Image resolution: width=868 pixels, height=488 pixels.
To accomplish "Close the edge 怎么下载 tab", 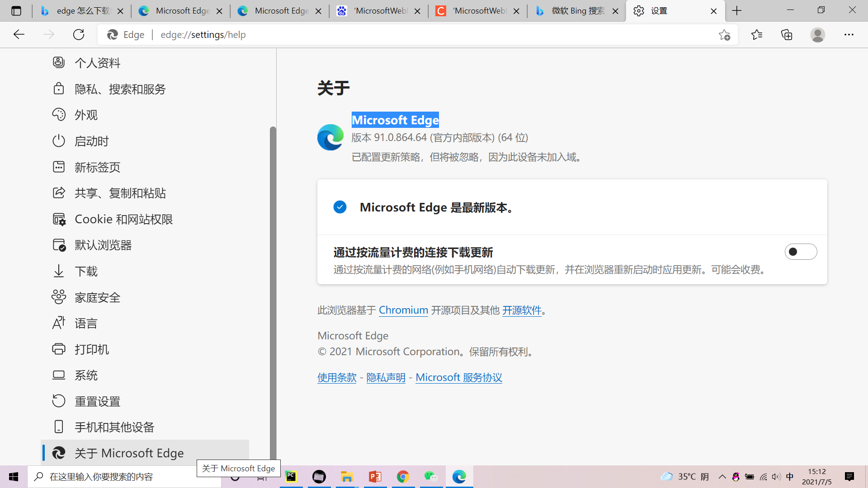I will point(120,11).
